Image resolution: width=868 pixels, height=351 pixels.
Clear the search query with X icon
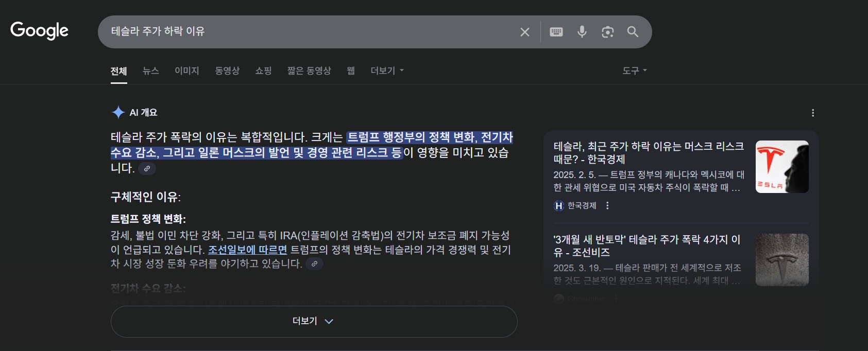(x=524, y=32)
